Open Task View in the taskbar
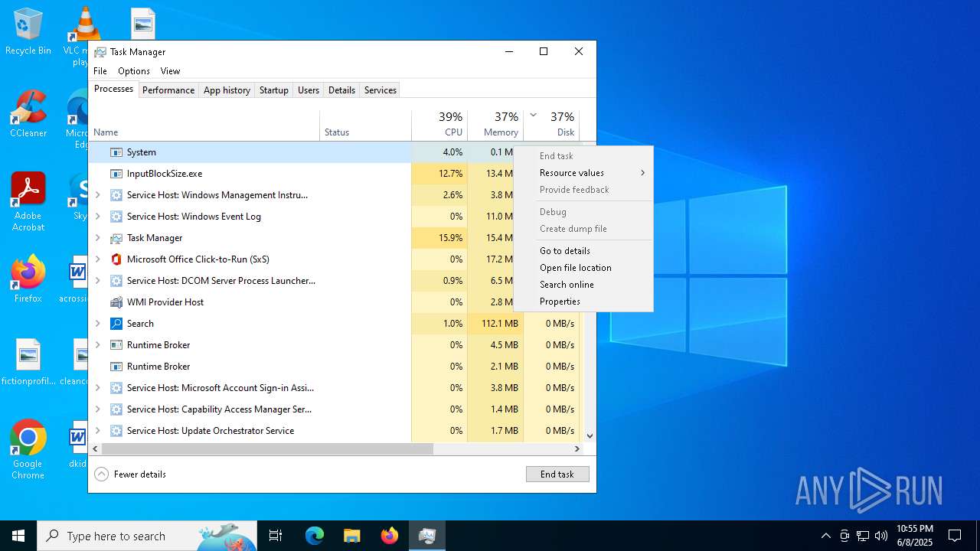 click(x=276, y=536)
